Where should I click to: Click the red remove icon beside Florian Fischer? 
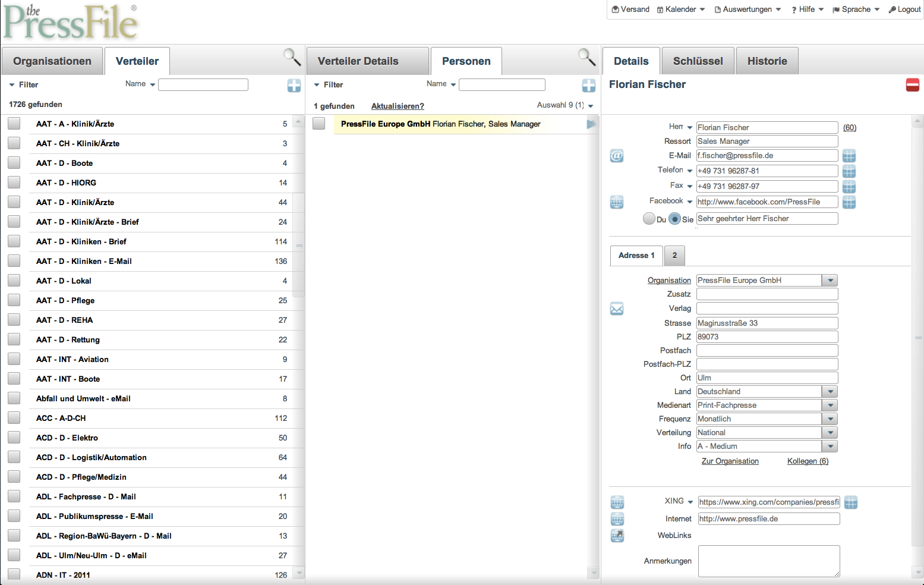tap(912, 85)
